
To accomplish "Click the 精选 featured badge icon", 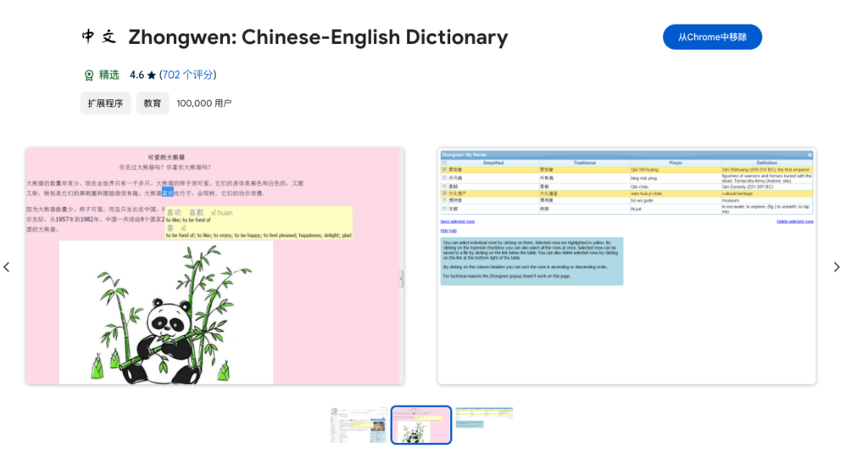I will point(88,75).
